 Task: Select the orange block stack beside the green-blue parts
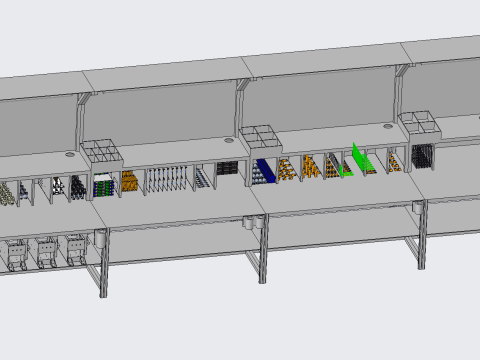[x=129, y=181]
